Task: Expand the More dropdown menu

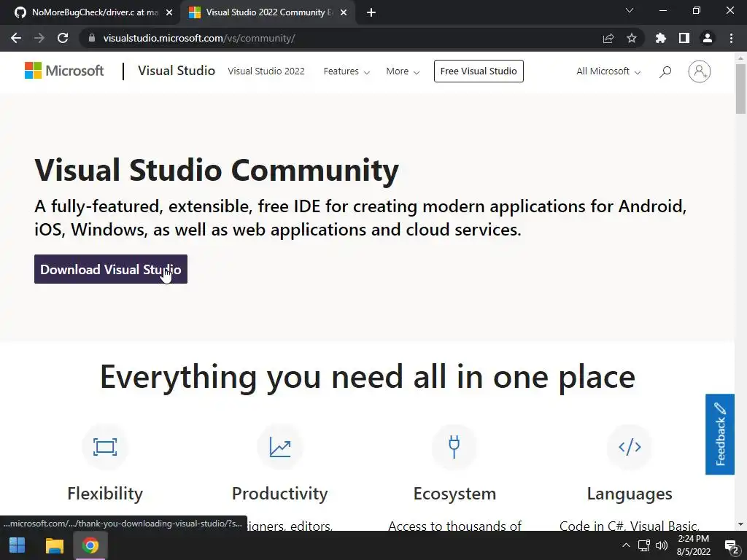Action: tap(403, 71)
